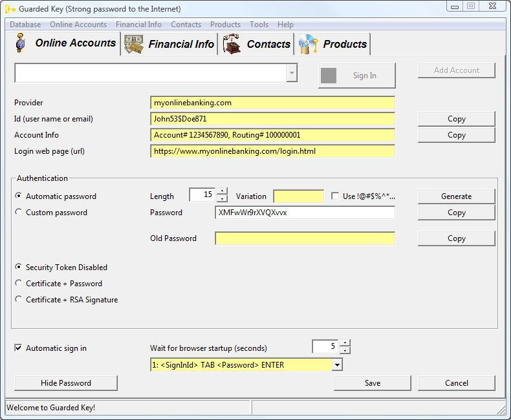Open the Online Accounts menu

pos(78,25)
